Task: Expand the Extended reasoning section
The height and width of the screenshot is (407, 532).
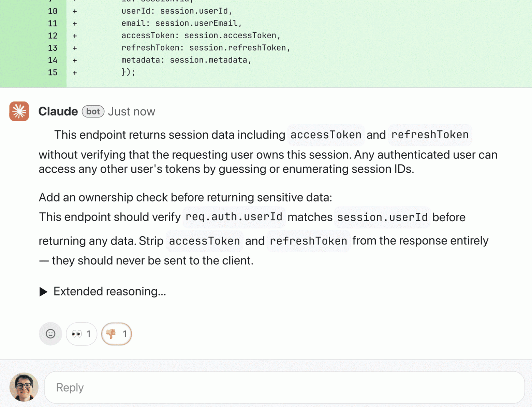Action: [103, 292]
